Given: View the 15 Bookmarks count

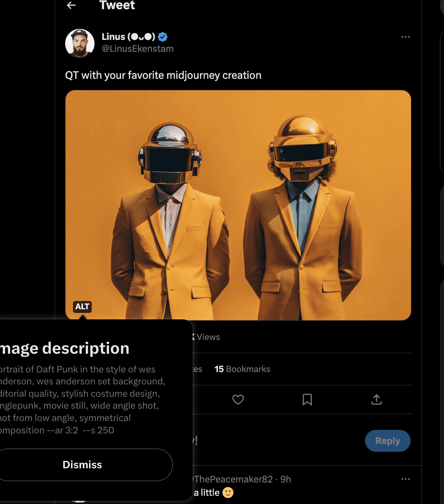Looking at the screenshot, I should tap(242, 369).
